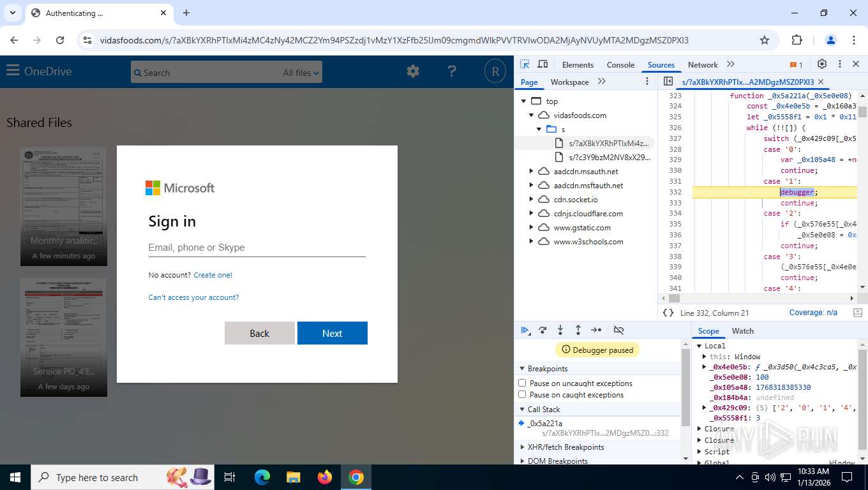Open Chrome profile icon
The image size is (868, 490).
click(x=831, y=40)
